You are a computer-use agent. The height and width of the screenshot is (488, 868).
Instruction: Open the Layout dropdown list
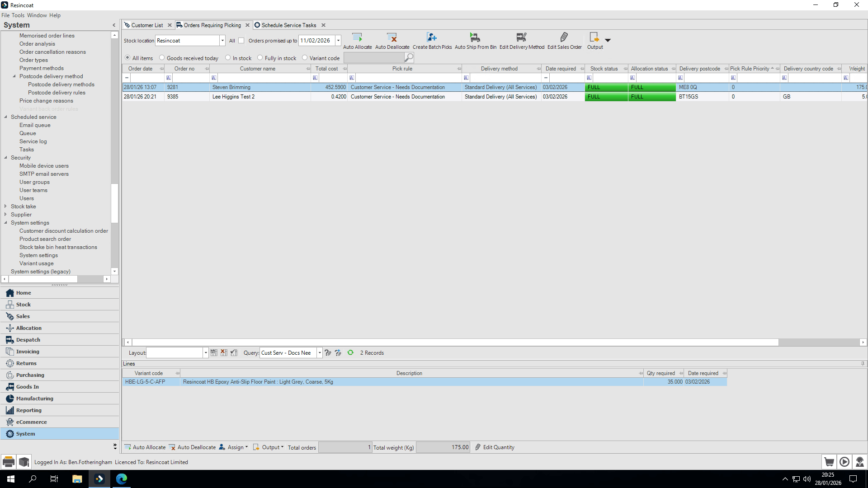tap(206, 353)
